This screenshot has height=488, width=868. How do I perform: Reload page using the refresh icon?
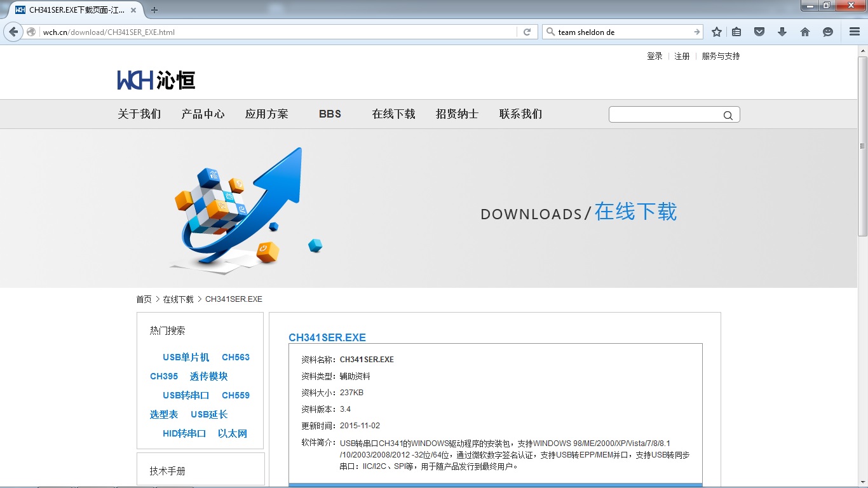point(527,32)
